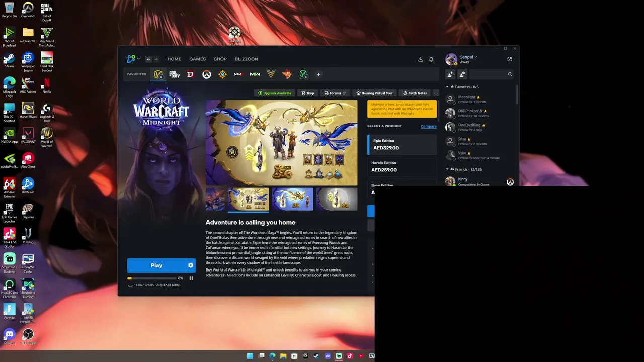
Task: Click the download progress bar at 8%
Action: coord(151,278)
